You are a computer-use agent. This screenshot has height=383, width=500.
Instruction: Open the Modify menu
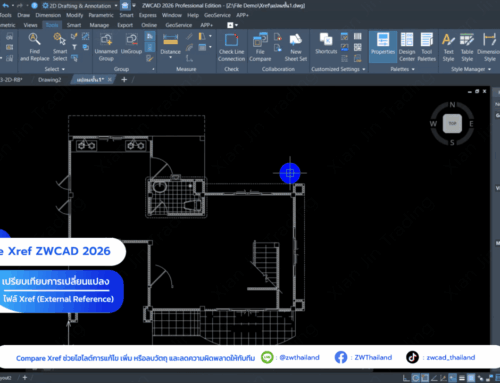(74, 15)
